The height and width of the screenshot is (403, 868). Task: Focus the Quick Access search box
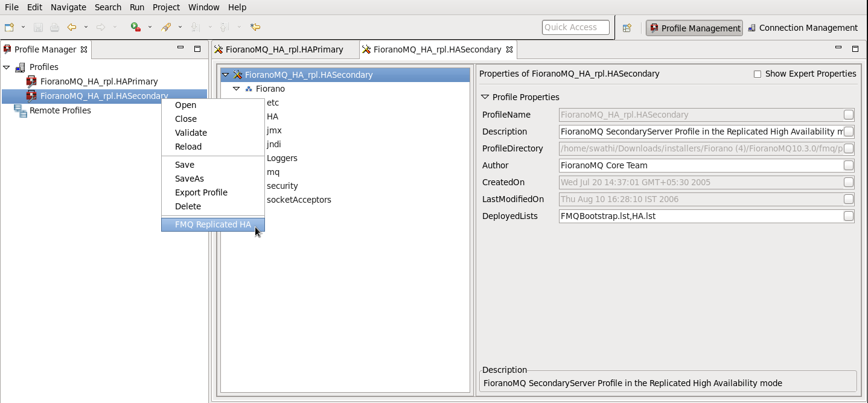click(576, 27)
